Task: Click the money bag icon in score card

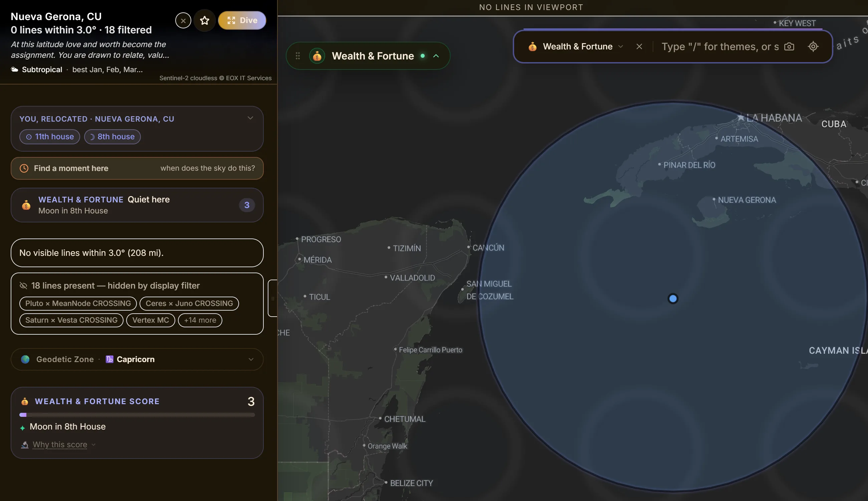Action: [25, 401]
